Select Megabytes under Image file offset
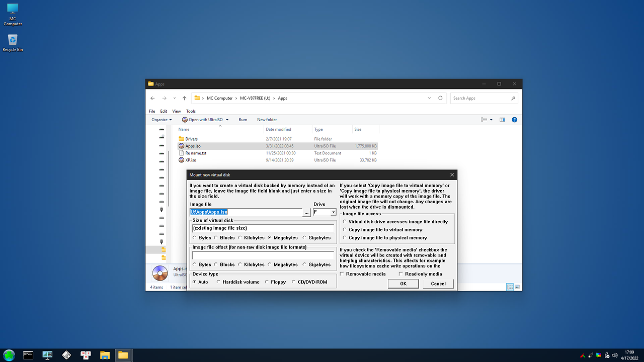644x362 pixels. [283, 264]
